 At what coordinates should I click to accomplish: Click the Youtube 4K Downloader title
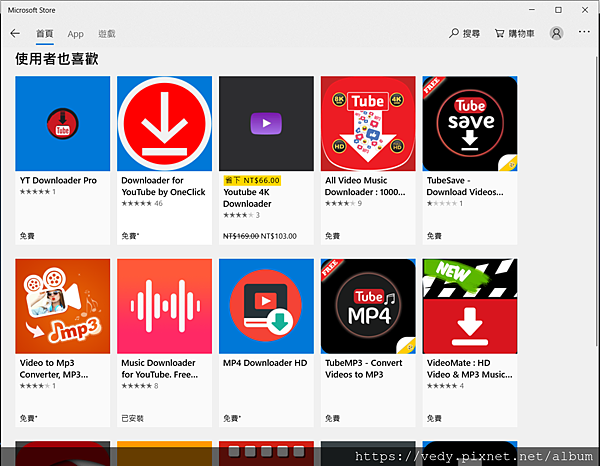point(247,198)
